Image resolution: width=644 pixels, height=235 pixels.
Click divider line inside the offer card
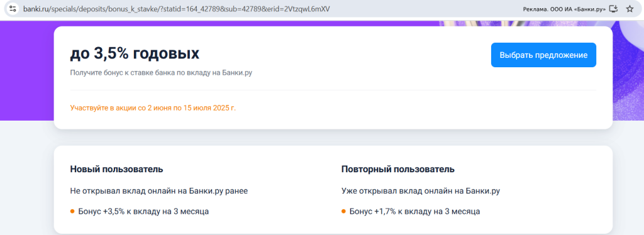[x=333, y=90]
